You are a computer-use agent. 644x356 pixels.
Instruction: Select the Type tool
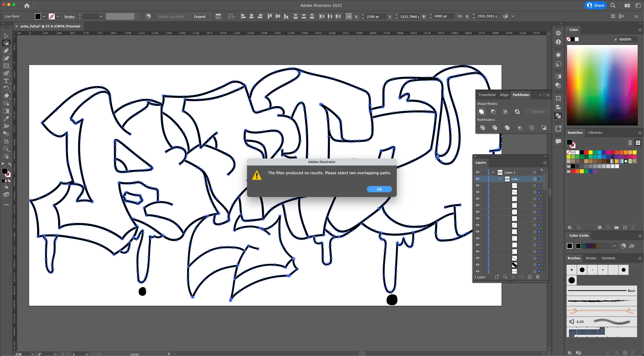6,81
